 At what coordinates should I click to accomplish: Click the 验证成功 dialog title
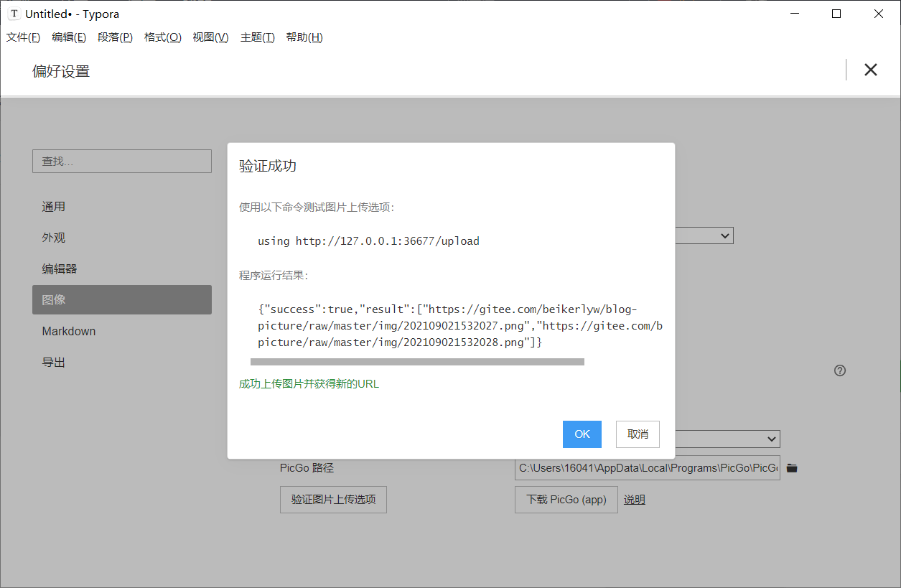(x=268, y=167)
